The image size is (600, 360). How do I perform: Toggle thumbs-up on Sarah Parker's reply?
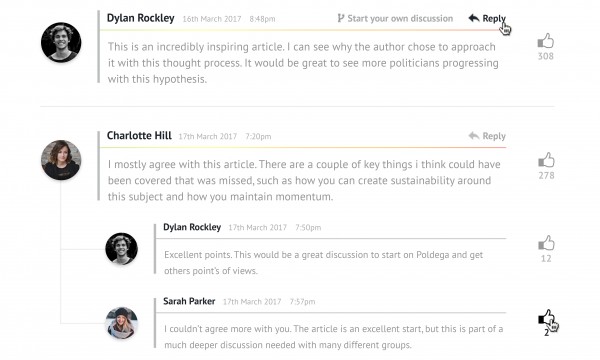click(546, 318)
